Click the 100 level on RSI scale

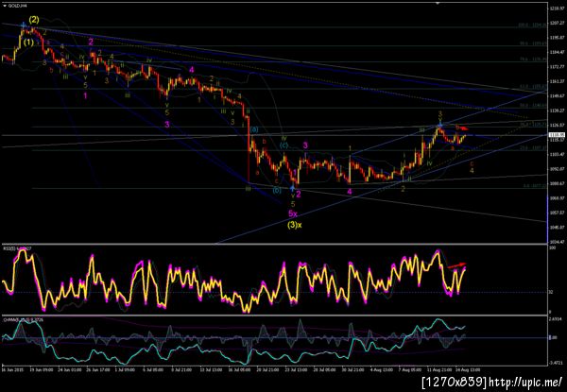coord(552,248)
